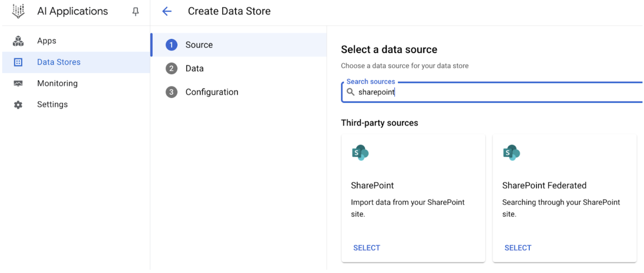The image size is (644, 273).
Task: Click the SharePoint Federated logo icon
Action: coord(511,153)
